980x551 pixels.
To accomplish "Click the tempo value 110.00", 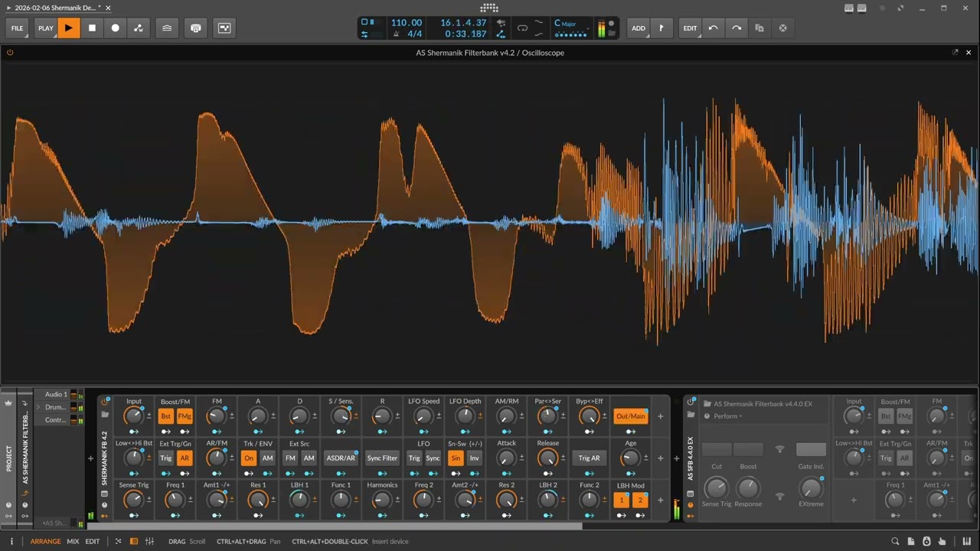I will click(x=407, y=23).
